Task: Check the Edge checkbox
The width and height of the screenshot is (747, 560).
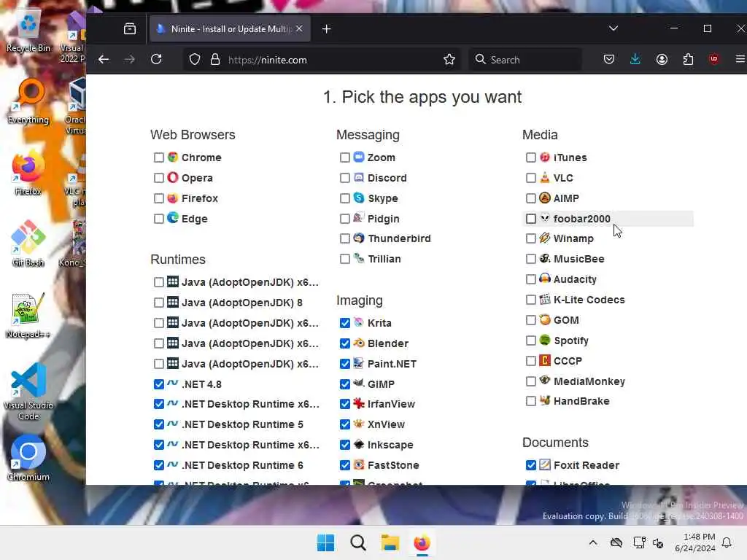Action: [158, 219]
